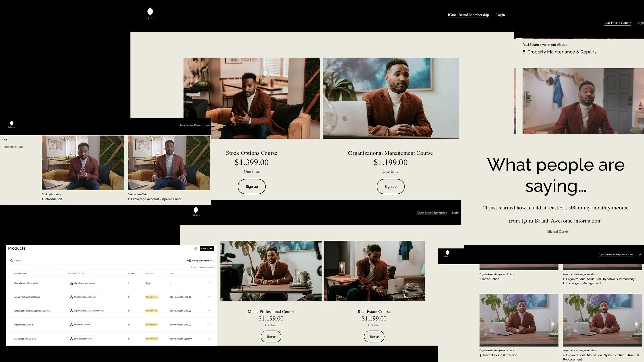This screenshot has height=362, width=644.
Task: Open three-dot menu for Music Professional Course
Action: tap(208, 297)
